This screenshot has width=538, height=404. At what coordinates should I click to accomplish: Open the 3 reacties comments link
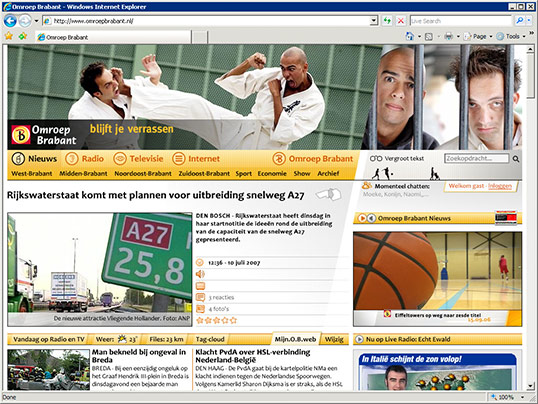tap(221, 297)
